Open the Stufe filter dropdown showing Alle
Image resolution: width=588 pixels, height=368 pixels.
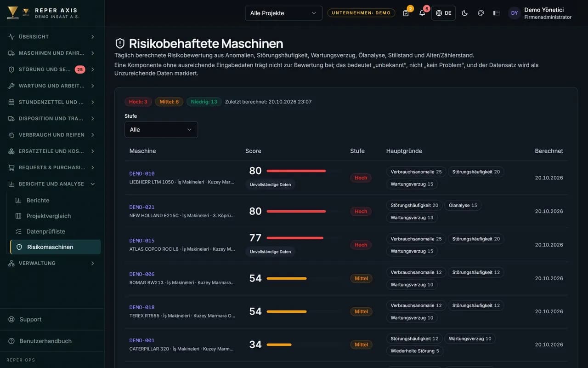coord(161,130)
